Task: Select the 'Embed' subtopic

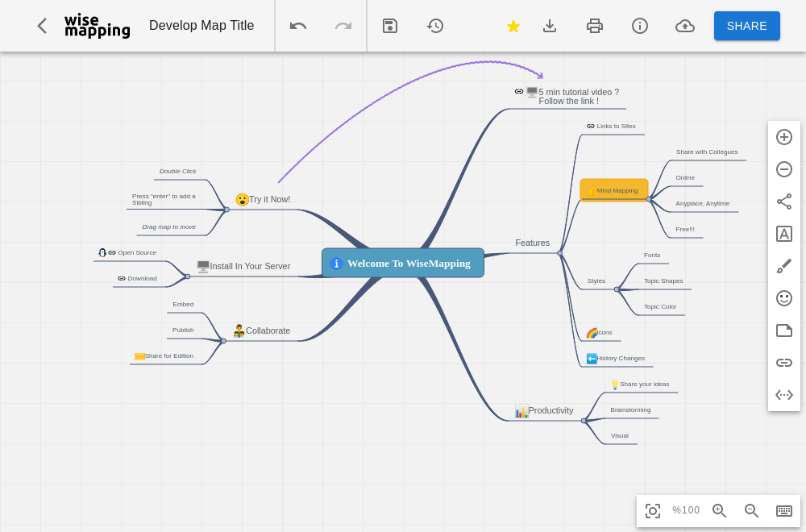Action: pos(183,305)
